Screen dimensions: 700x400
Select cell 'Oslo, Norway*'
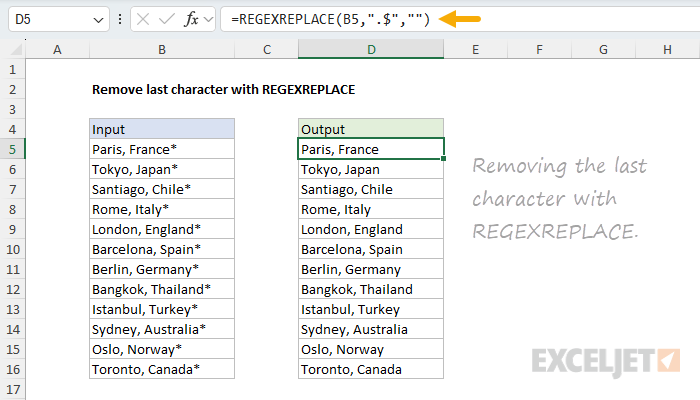(x=162, y=349)
